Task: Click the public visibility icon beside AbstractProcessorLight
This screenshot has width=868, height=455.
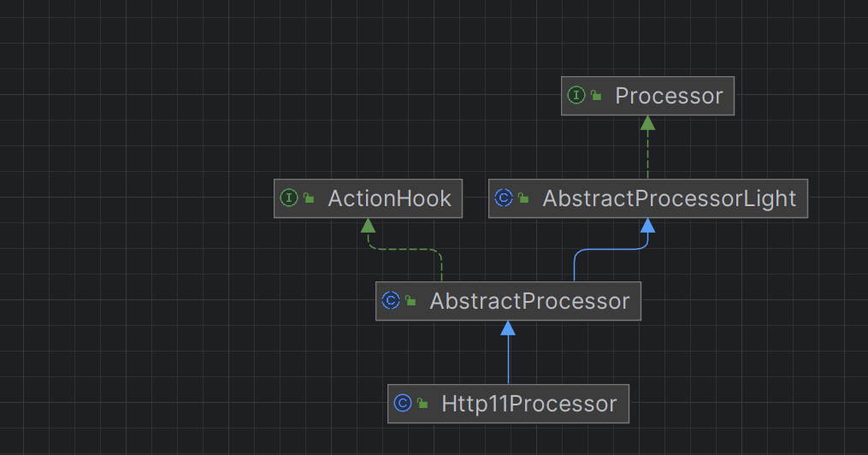Action: [523, 199]
